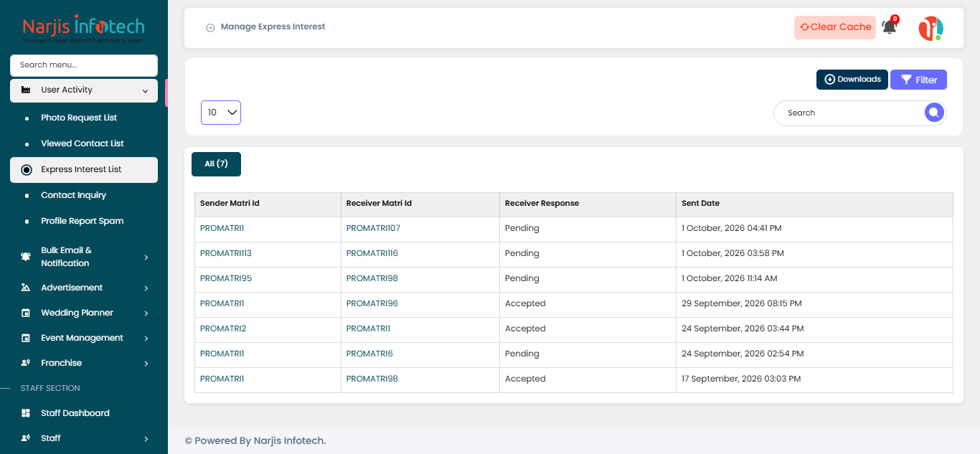The image size is (980, 454).
Task: Select the All (7) tab
Action: tap(216, 164)
